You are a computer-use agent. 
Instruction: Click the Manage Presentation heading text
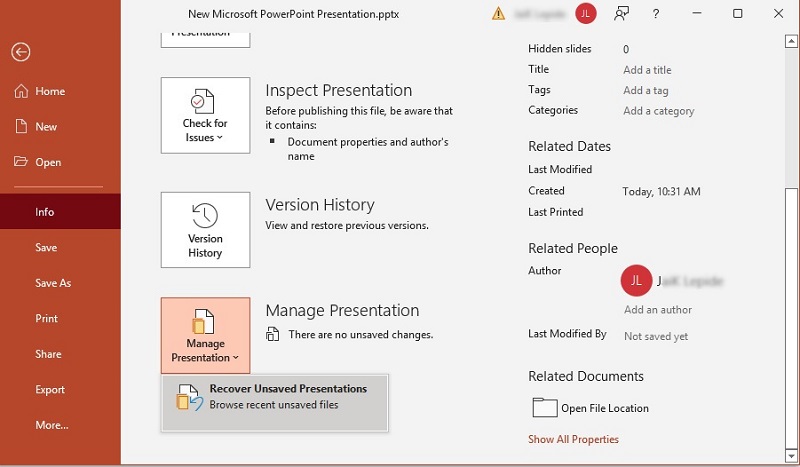tap(342, 310)
